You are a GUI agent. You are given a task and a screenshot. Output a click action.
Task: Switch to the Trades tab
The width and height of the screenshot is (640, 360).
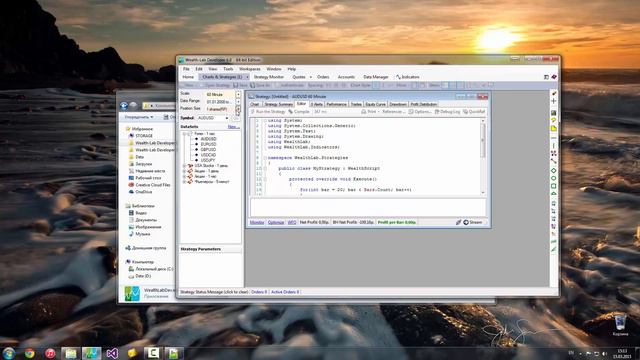tap(356, 104)
